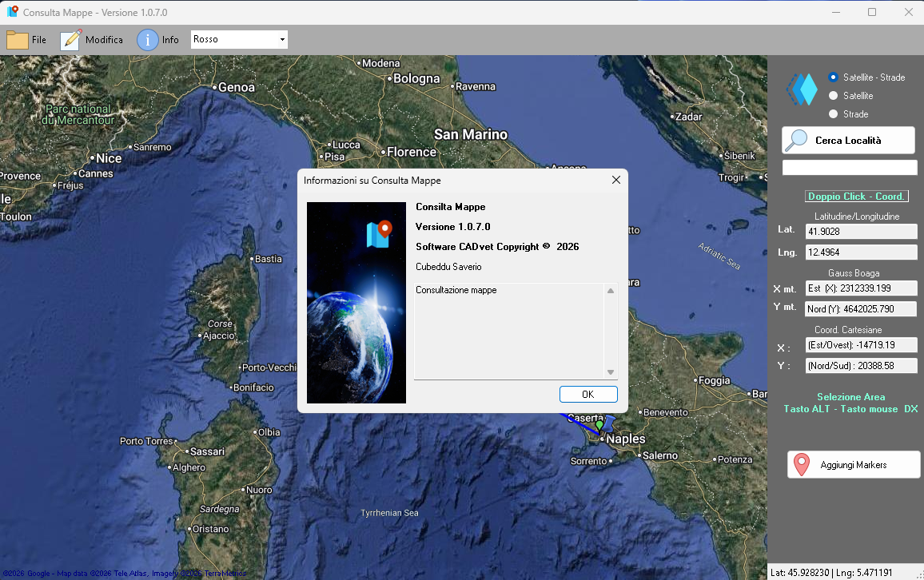Click the description box scroll-down arrow
The width and height of the screenshot is (924, 580).
[611, 371]
